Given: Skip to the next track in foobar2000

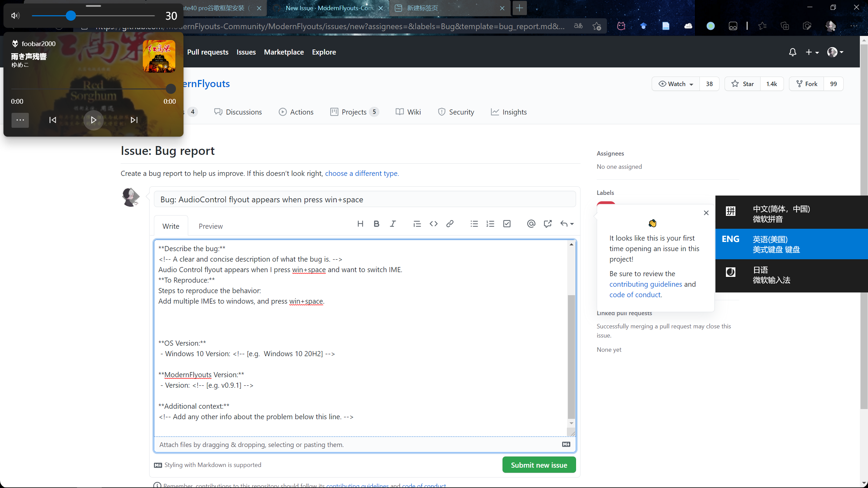Looking at the screenshot, I should [134, 120].
